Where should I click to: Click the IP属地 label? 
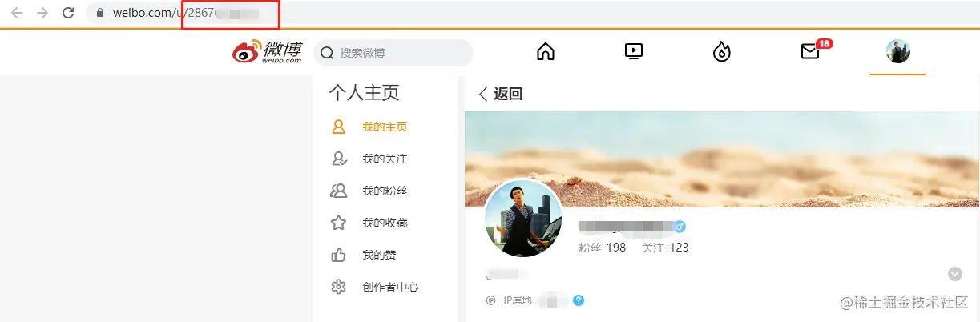pyautogui.click(x=518, y=300)
